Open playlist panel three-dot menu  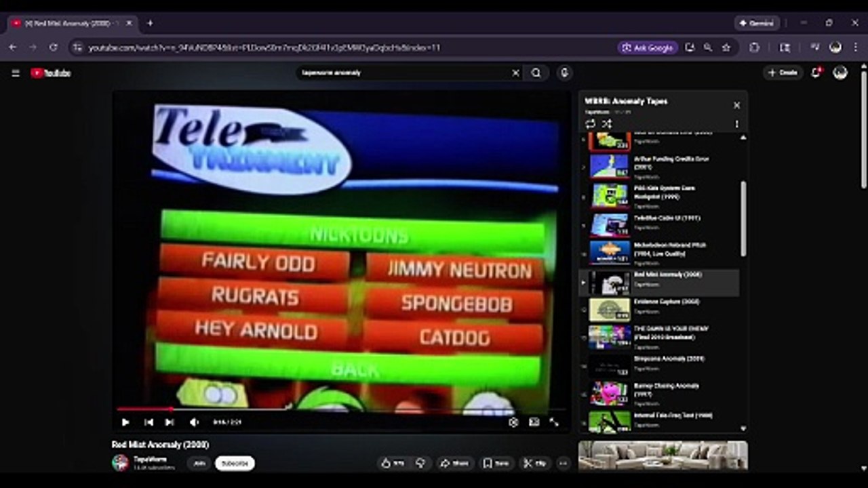tap(736, 124)
